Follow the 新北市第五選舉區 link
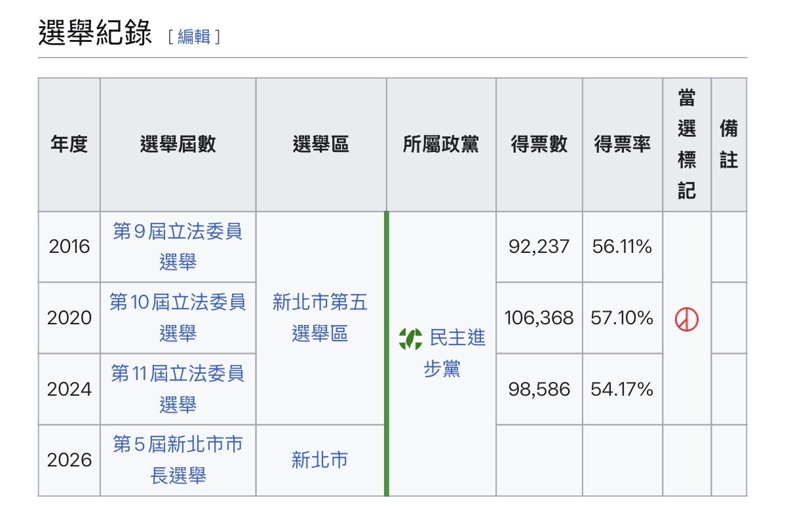Image resolution: width=791 pixels, height=532 pixels. click(x=320, y=318)
